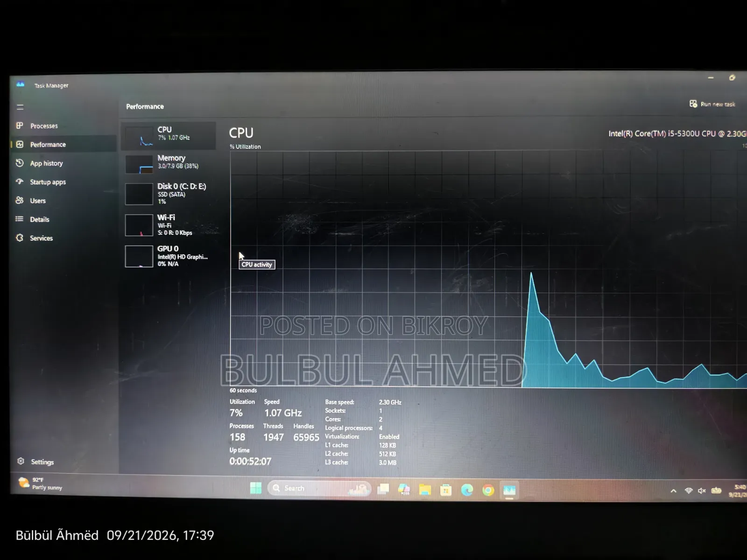The width and height of the screenshot is (747, 560).
Task: Select the Memory performance entry
Action: click(169, 163)
